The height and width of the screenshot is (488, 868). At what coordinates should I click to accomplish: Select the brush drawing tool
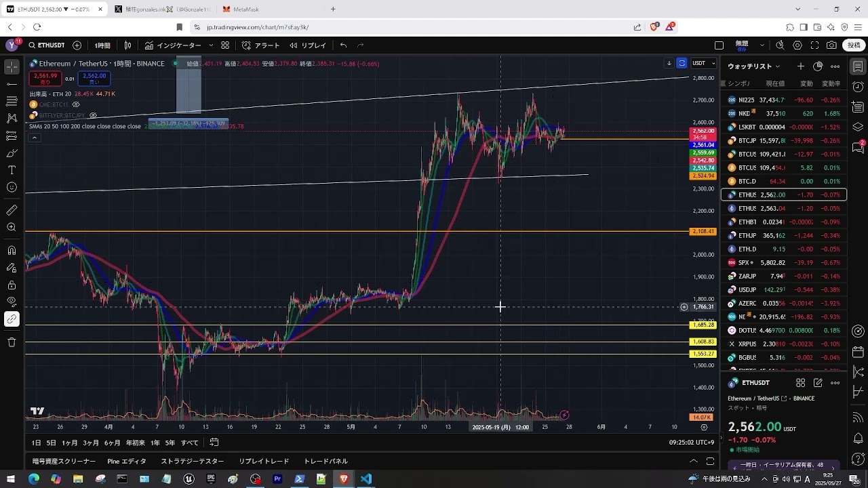click(12, 153)
